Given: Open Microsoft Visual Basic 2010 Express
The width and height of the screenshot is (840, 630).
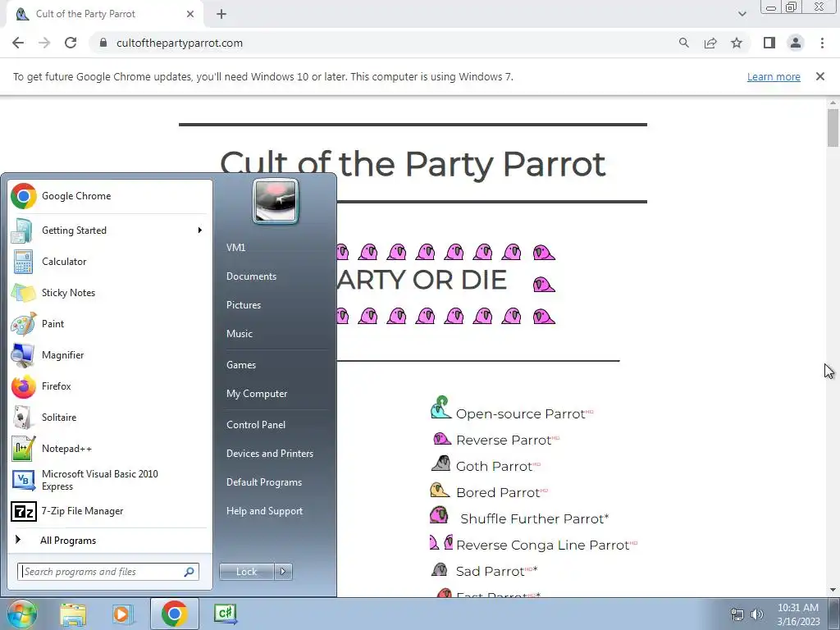Looking at the screenshot, I should pos(109,480).
